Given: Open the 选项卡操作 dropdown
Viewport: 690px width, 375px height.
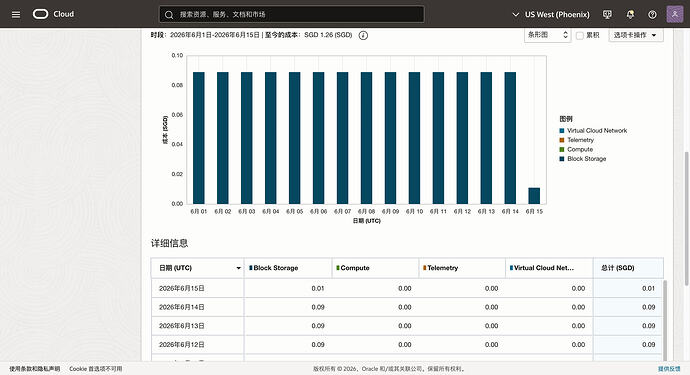Looking at the screenshot, I should 635,35.
